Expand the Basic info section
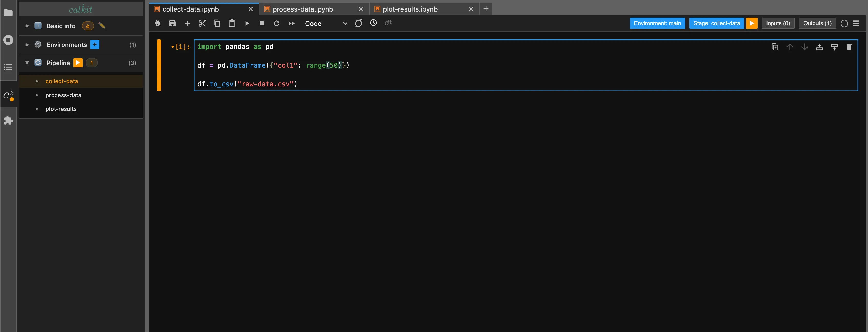The width and height of the screenshot is (868, 332). (x=27, y=26)
